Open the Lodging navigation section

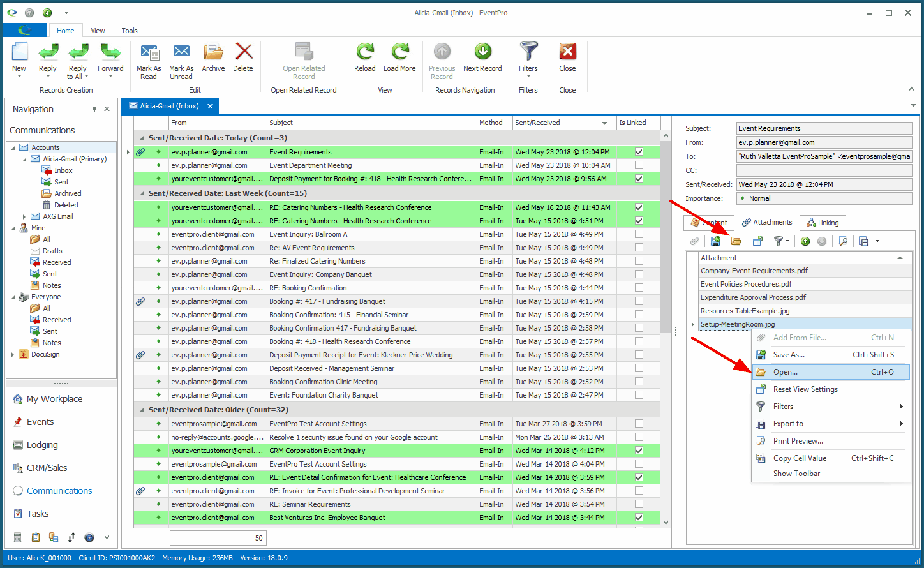click(x=42, y=445)
